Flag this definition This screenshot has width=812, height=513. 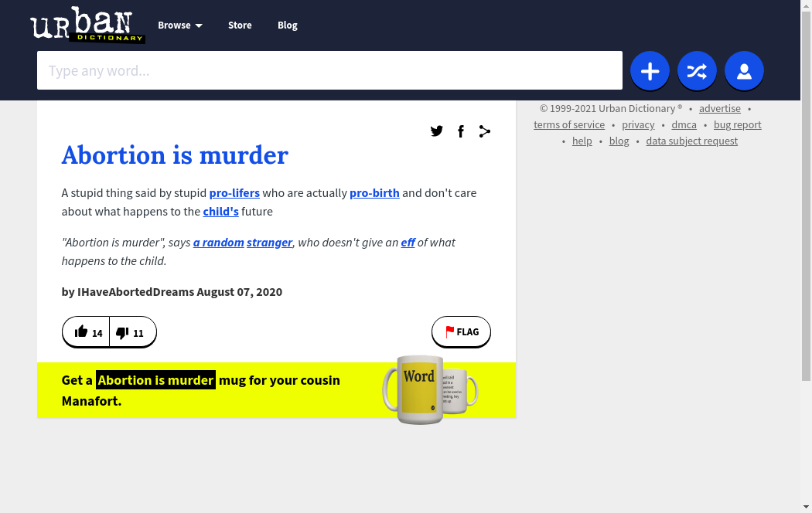coord(461,332)
